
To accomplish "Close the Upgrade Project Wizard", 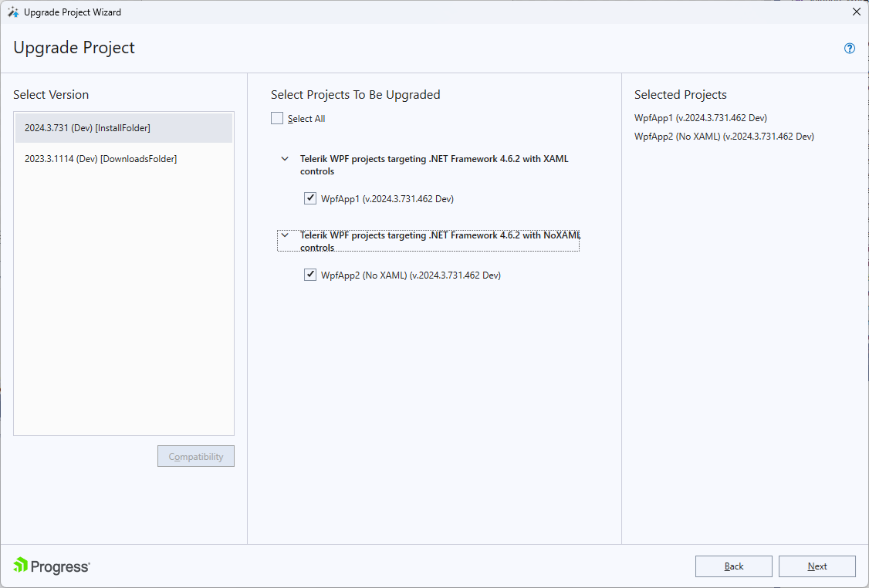I will [856, 12].
